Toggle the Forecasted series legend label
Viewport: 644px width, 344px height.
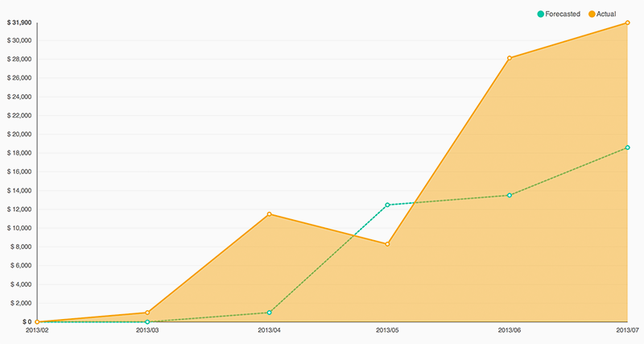(x=563, y=14)
